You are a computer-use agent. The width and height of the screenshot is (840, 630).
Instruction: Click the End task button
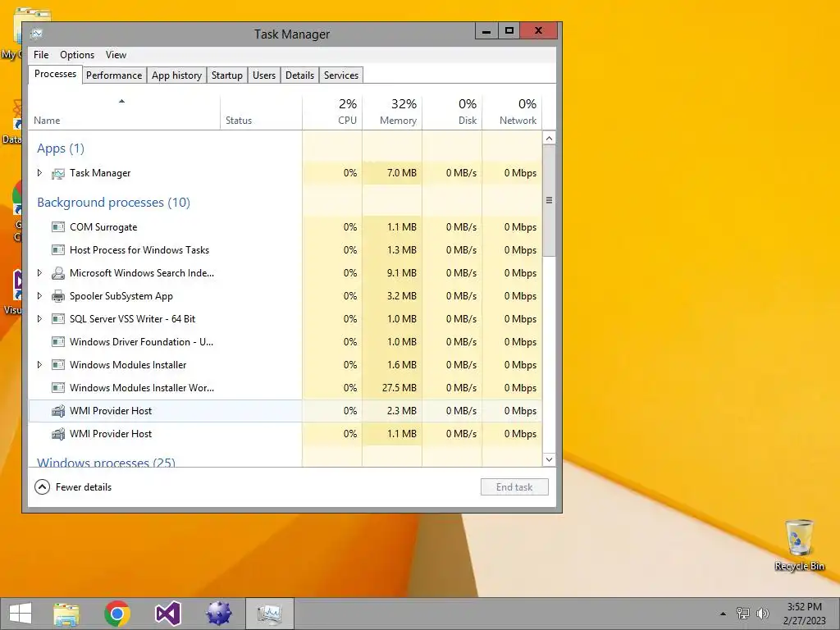(514, 487)
